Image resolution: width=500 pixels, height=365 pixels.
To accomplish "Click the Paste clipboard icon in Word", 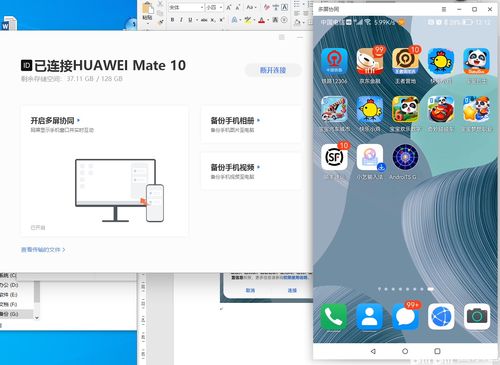I will 147,8.
